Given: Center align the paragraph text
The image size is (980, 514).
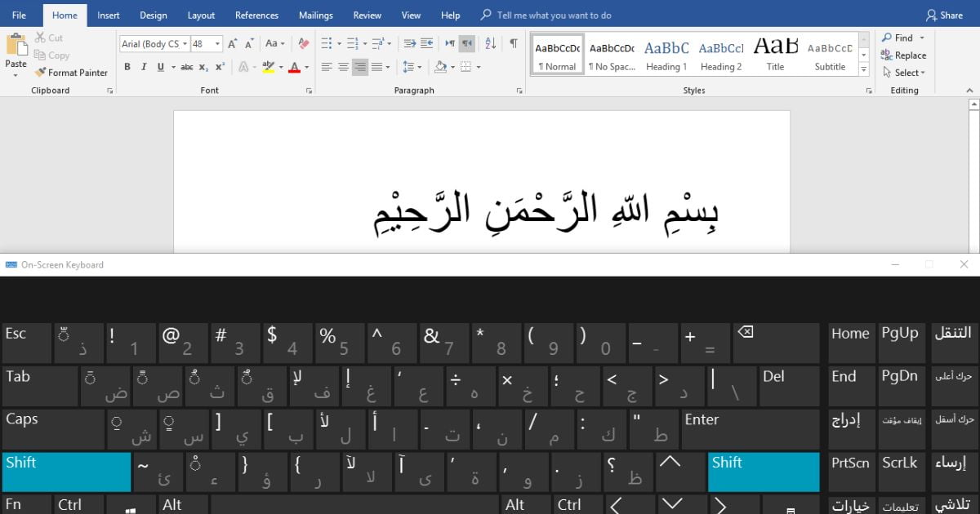Looking at the screenshot, I should [x=343, y=67].
